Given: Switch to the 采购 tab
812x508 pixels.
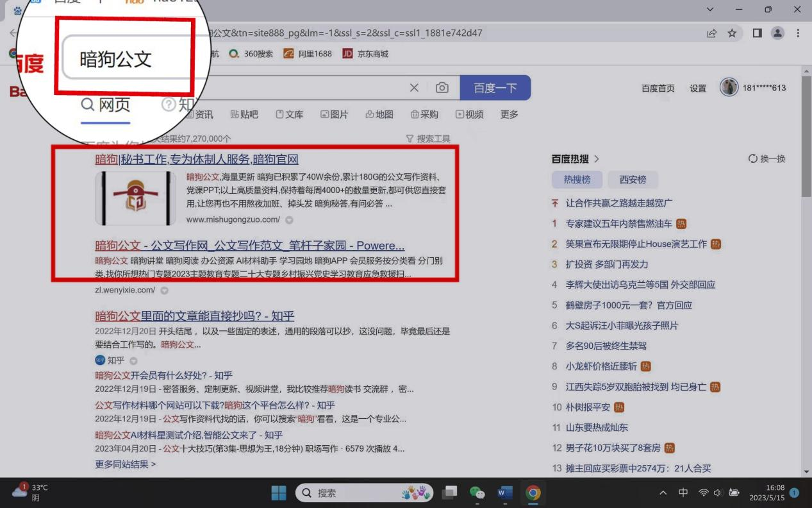Looking at the screenshot, I should [424, 115].
